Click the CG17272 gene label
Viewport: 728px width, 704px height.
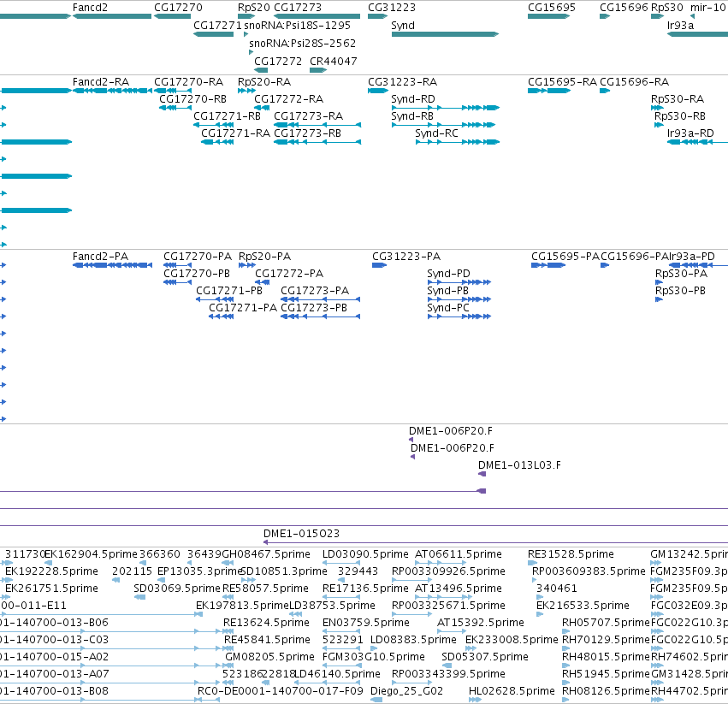(x=278, y=62)
